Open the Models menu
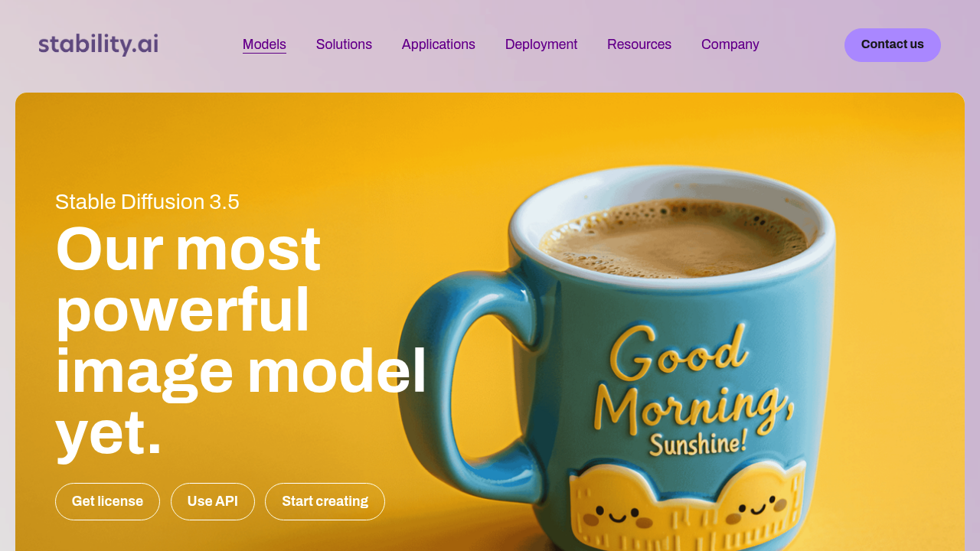The width and height of the screenshot is (980, 551). pyautogui.click(x=264, y=44)
